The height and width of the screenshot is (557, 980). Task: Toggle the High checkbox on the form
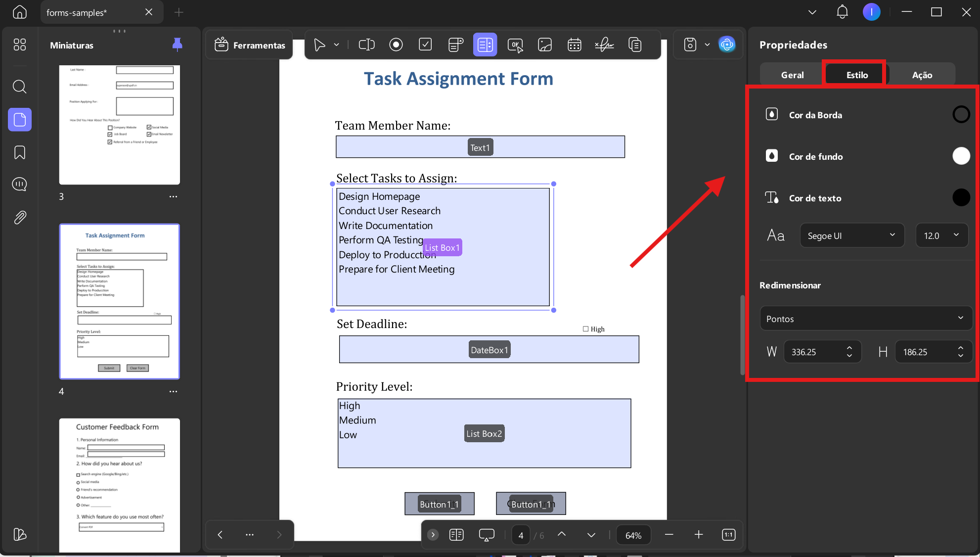coord(585,329)
